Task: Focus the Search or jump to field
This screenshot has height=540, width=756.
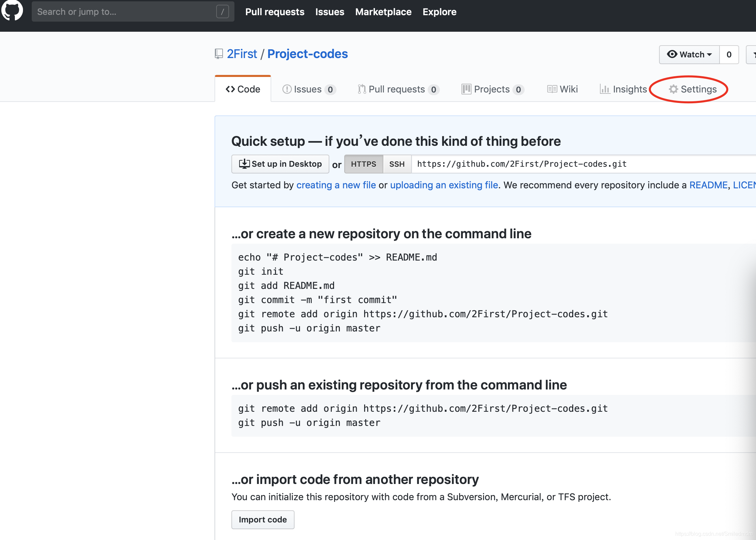Action: point(133,12)
